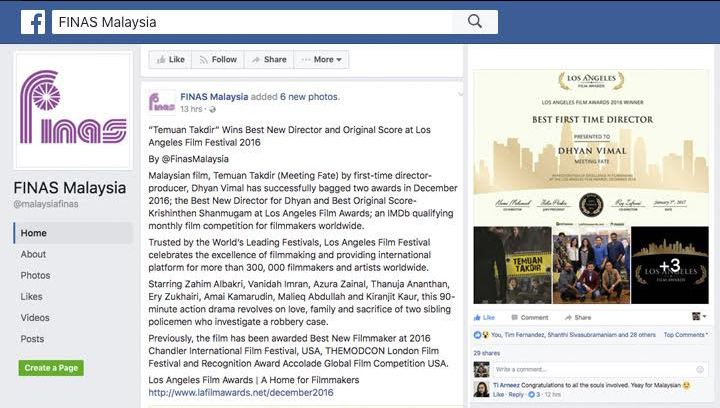View the 3 likes on the comment
The height and width of the screenshot is (408, 720).
coord(534,395)
